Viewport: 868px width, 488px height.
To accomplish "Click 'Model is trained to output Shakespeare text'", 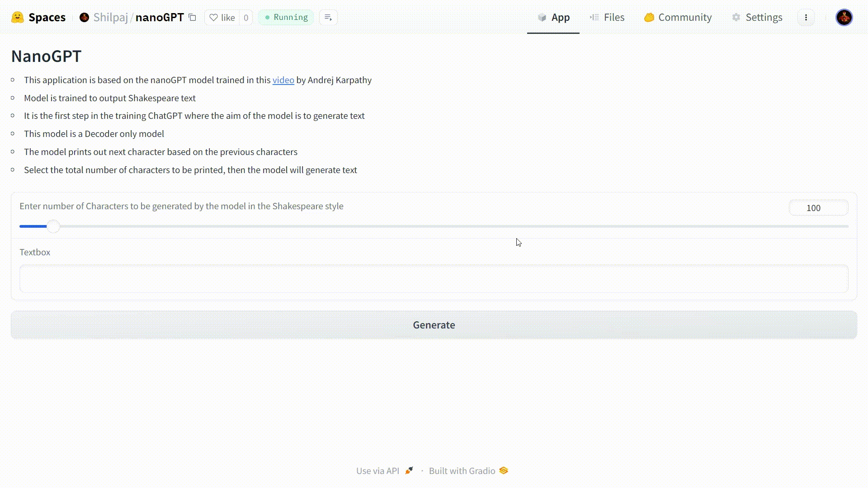I will click(110, 98).
